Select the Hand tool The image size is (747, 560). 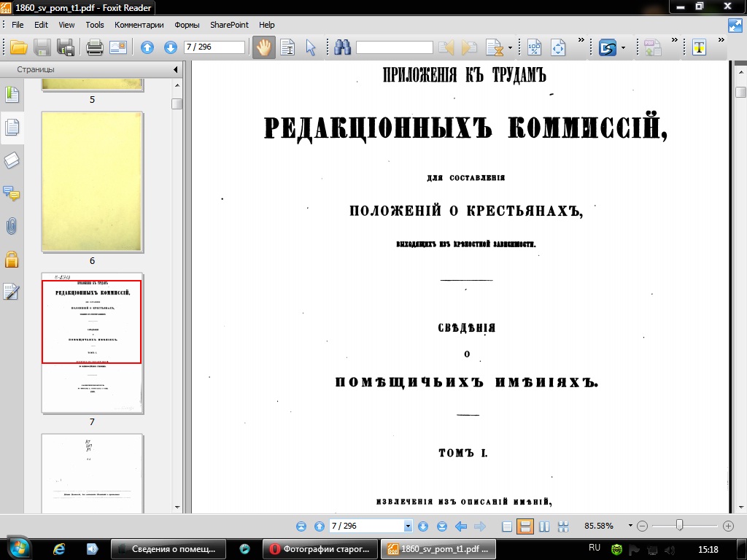click(x=263, y=48)
